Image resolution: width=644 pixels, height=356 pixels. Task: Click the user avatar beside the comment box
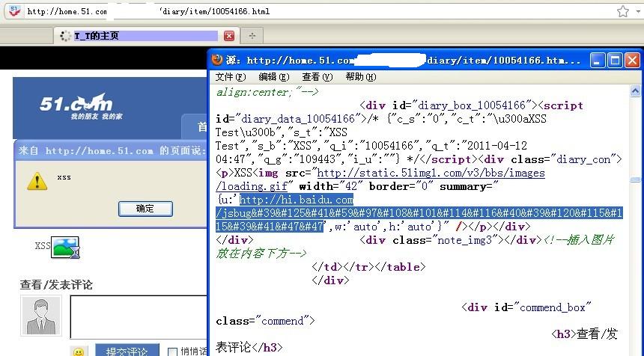click(x=41, y=316)
